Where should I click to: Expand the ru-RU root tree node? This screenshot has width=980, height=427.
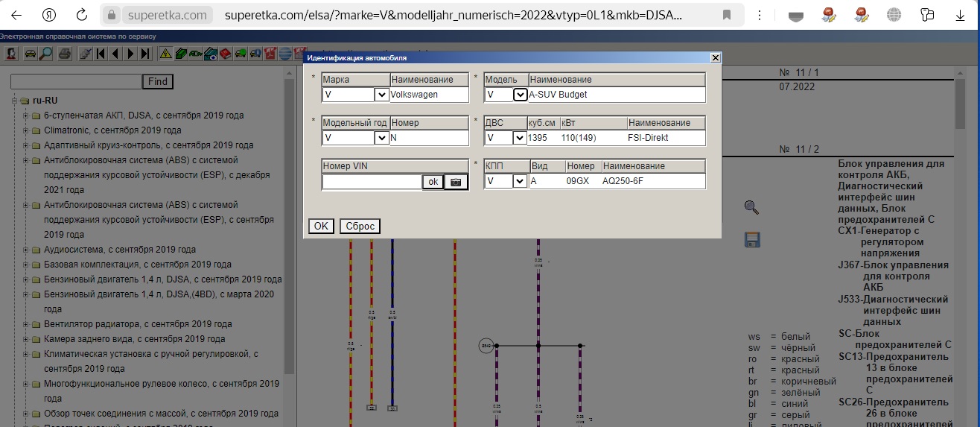pyautogui.click(x=14, y=101)
